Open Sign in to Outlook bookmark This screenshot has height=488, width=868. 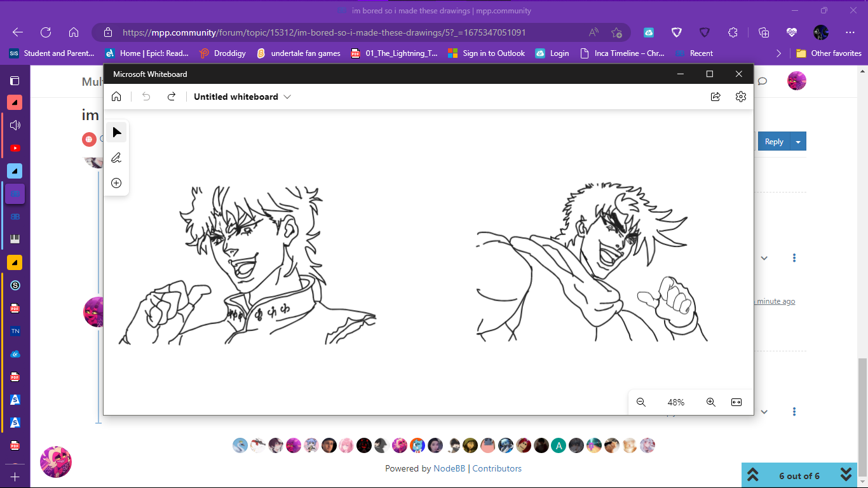pyautogui.click(x=487, y=53)
